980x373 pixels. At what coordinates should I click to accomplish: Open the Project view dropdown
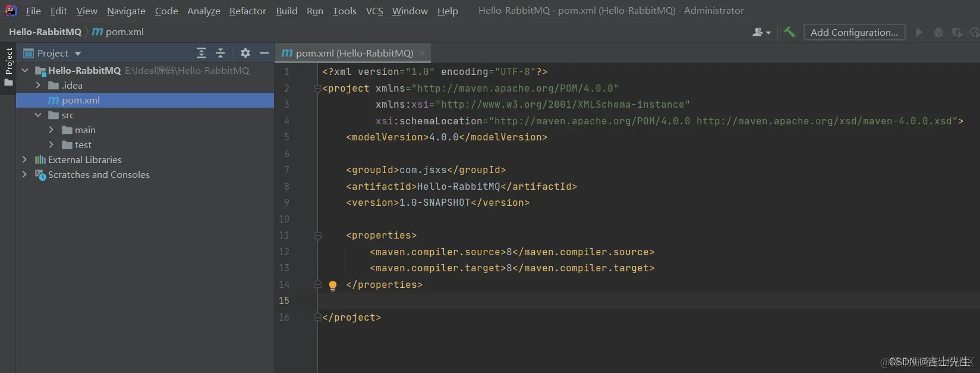(x=52, y=54)
